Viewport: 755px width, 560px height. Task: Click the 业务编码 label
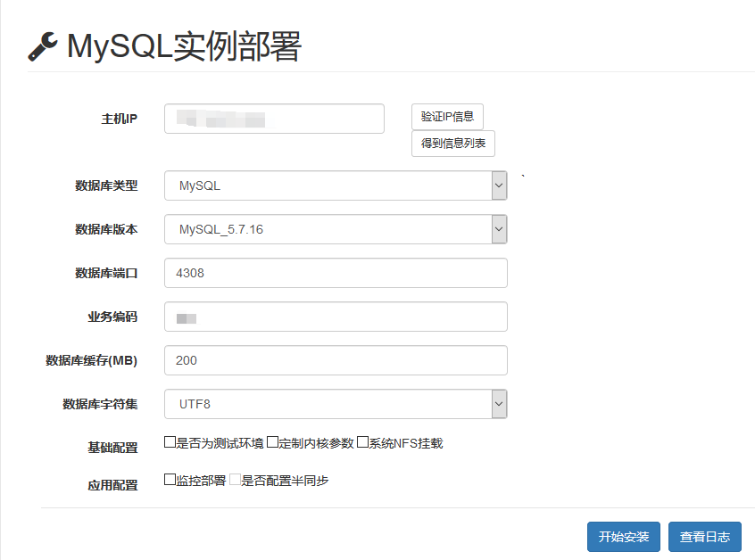coord(112,317)
